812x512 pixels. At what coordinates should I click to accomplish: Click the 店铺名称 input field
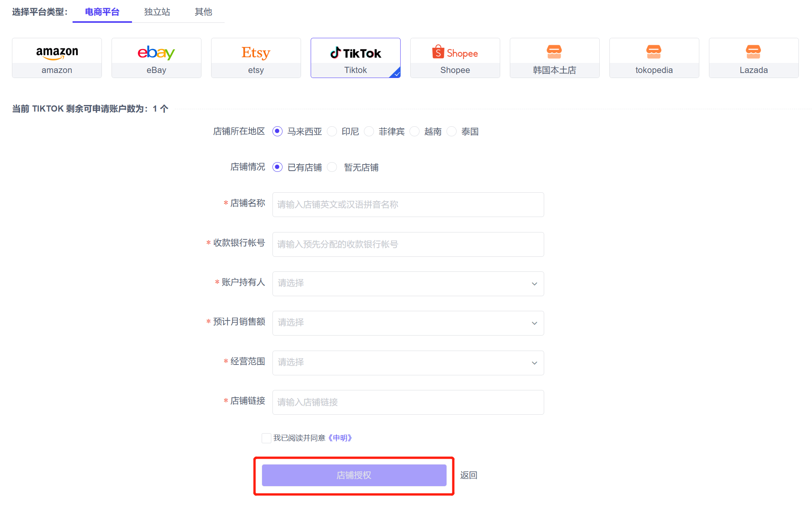(x=408, y=205)
